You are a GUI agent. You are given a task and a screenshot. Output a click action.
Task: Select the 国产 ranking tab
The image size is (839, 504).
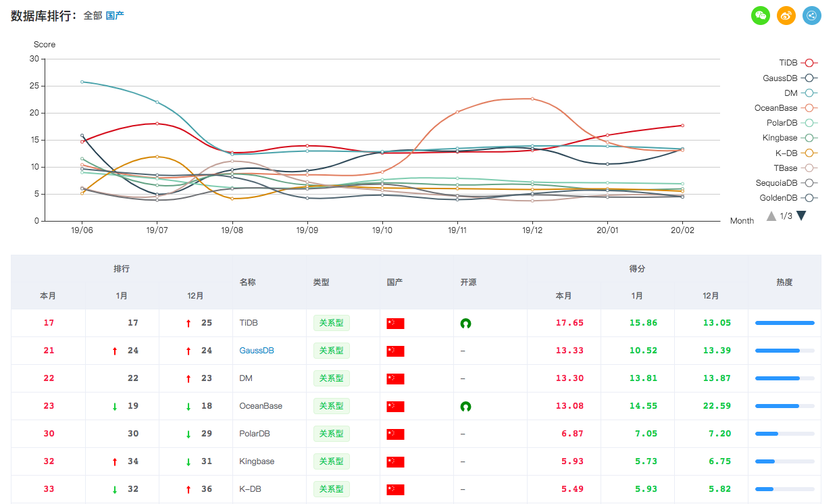point(115,16)
